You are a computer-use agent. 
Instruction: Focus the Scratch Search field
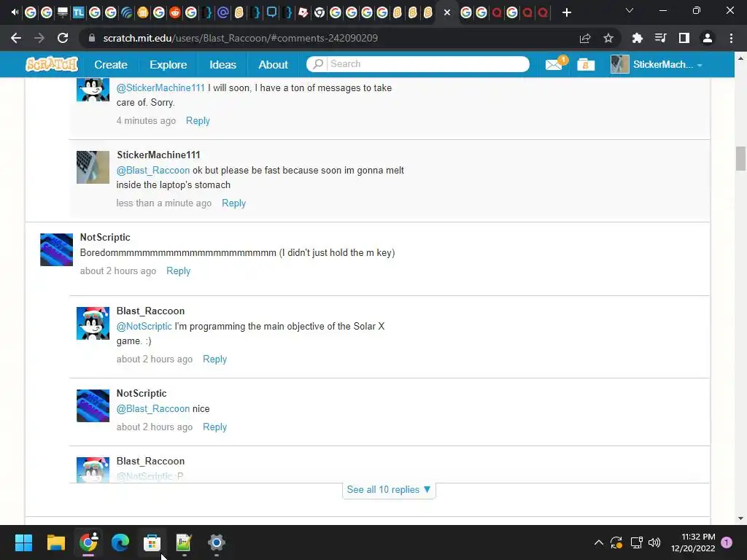427,64
